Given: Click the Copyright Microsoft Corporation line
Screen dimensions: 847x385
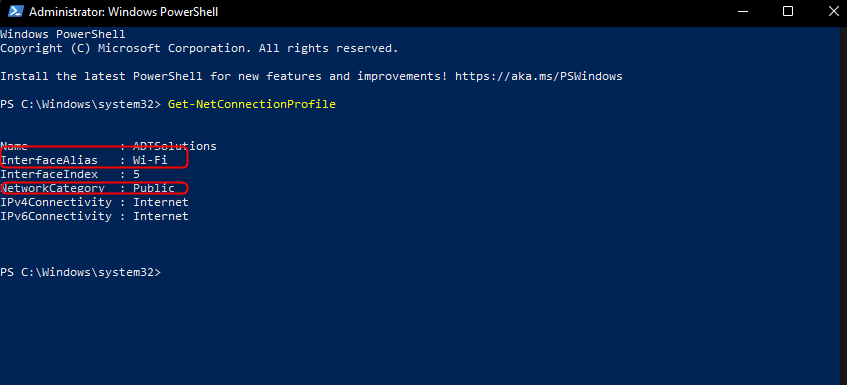Looking at the screenshot, I should [x=199, y=48].
